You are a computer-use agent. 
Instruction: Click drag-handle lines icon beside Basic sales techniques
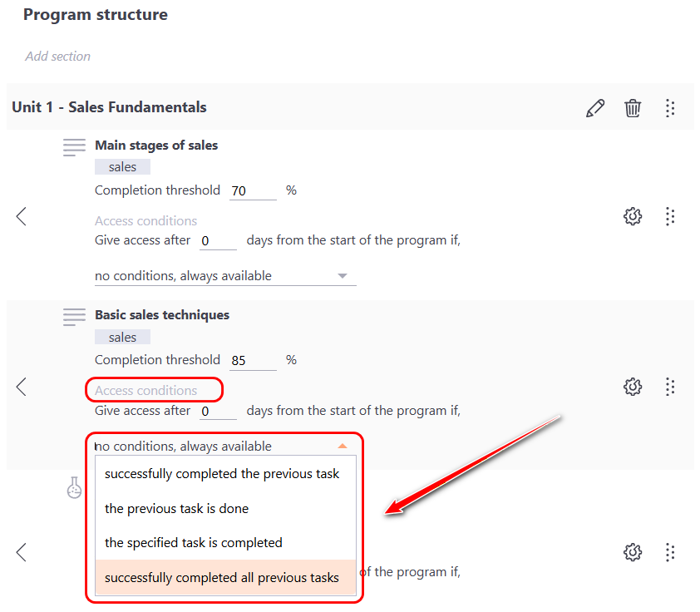[75, 317]
